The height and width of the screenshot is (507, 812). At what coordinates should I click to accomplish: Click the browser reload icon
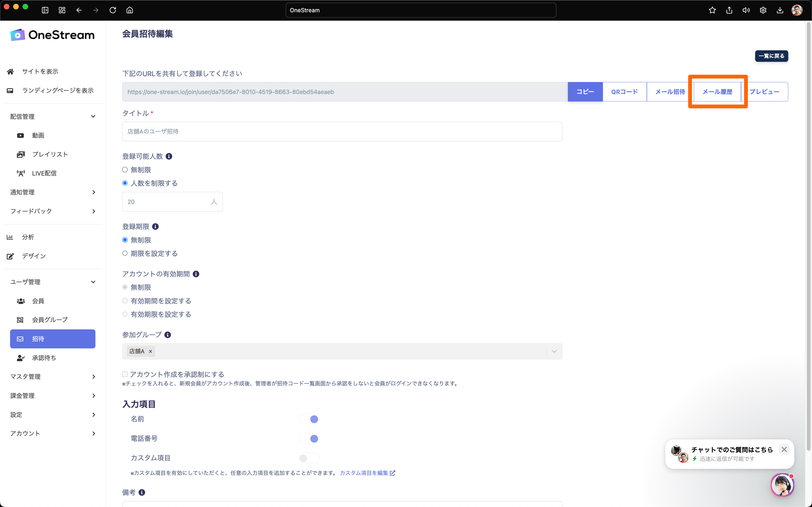tap(113, 10)
